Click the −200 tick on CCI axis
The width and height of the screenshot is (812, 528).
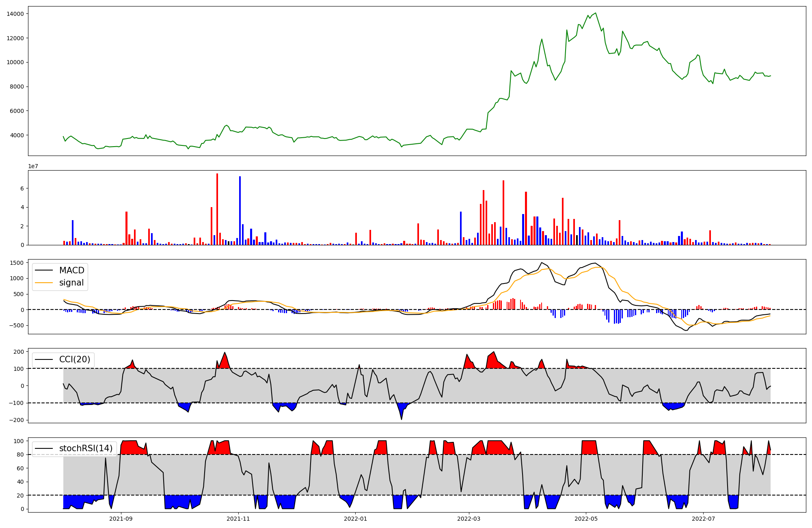16,420
